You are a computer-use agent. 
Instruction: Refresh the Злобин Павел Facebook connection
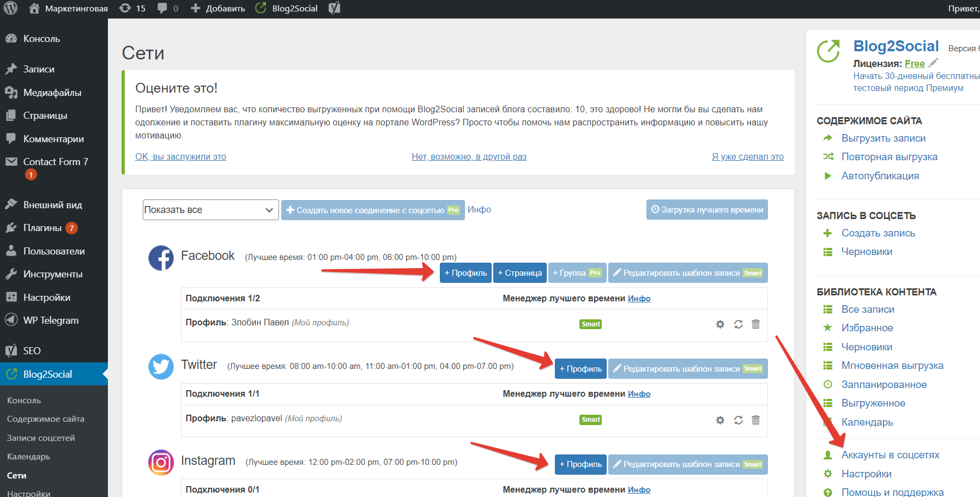coord(739,324)
